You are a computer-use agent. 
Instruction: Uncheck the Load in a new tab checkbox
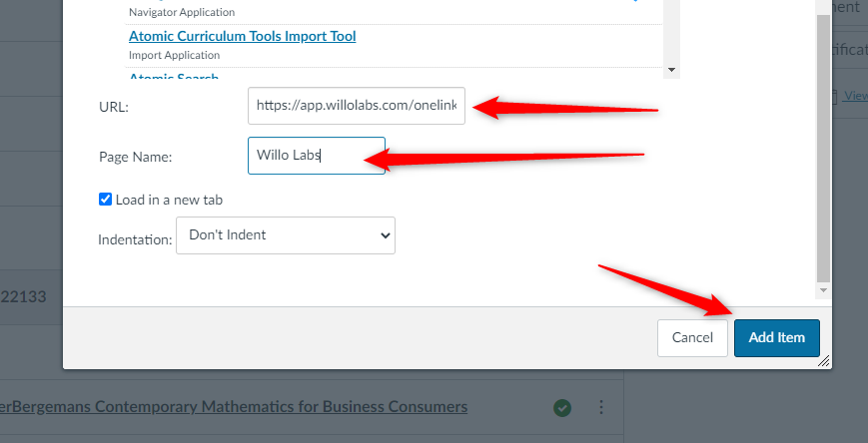105,200
